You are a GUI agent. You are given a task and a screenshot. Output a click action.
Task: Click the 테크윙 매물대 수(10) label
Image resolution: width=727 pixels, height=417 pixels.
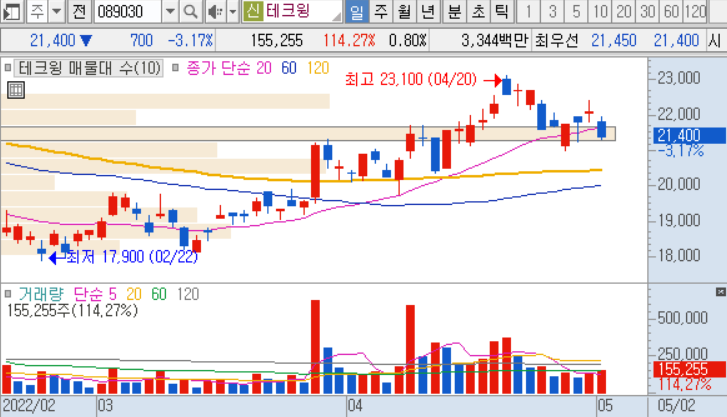pyautogui.click(x=89, y=68)
